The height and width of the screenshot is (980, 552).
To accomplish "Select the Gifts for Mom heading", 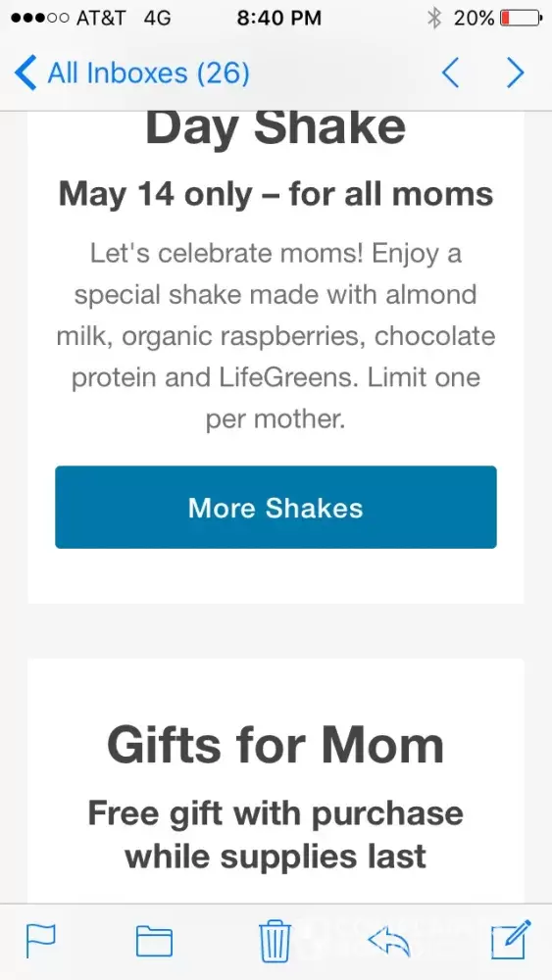I will click(x=276, y=745).
